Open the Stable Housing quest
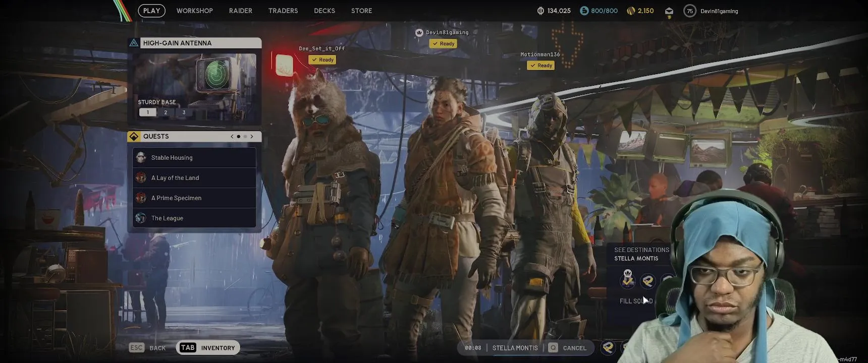The image size is (868, 363). point(194,158)
